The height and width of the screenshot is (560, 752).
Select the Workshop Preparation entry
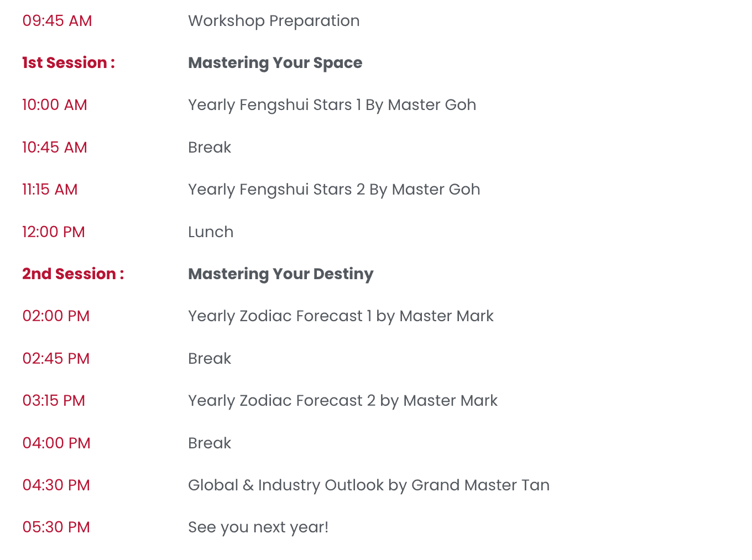coord(274,21)
